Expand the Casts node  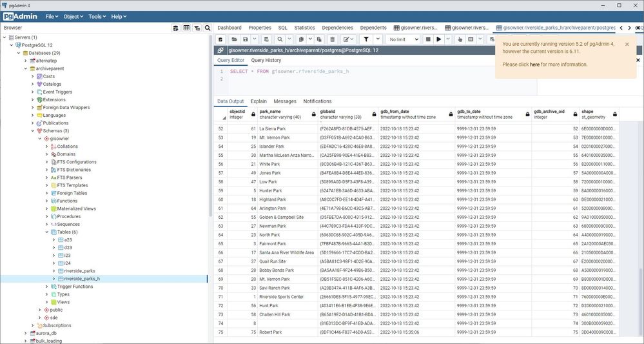[33, 76]
